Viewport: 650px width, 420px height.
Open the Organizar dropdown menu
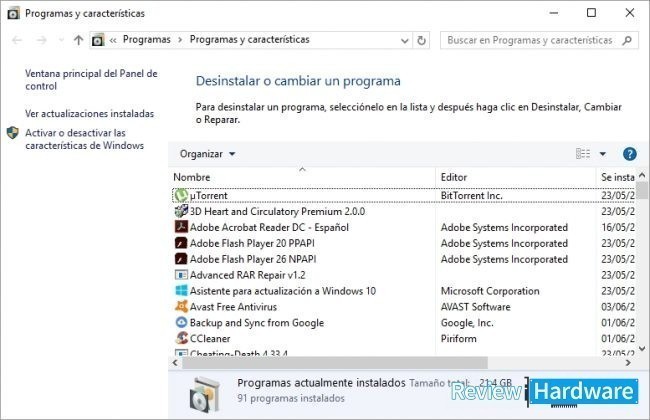207,154
